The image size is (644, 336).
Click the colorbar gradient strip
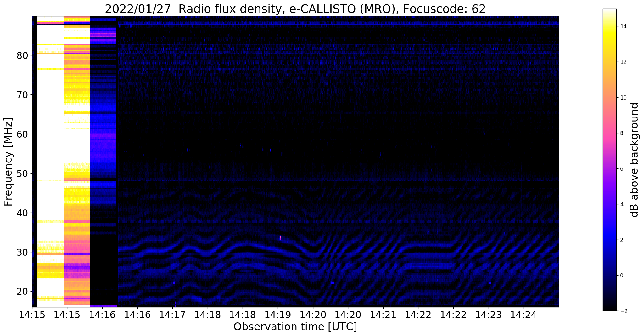[609, 160]
